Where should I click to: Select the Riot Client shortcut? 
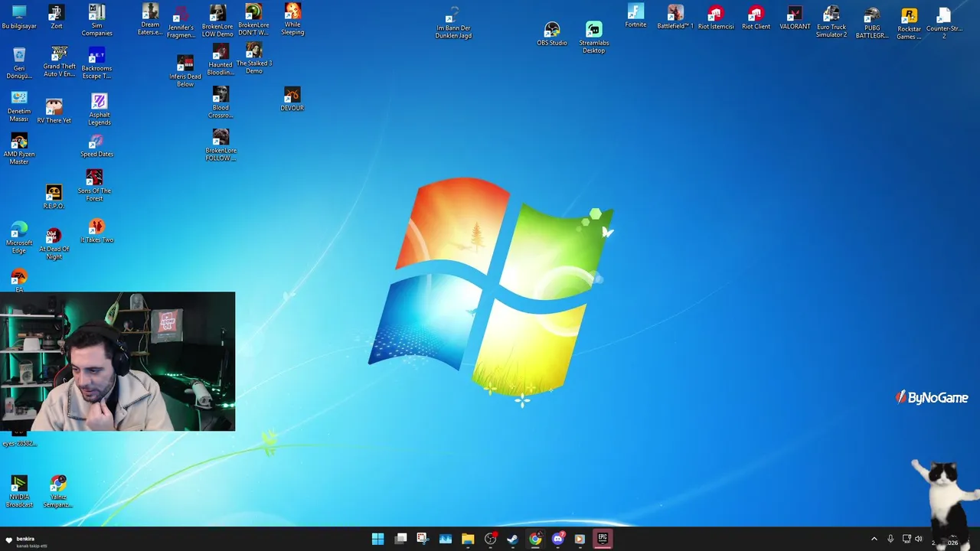[756, 17]
